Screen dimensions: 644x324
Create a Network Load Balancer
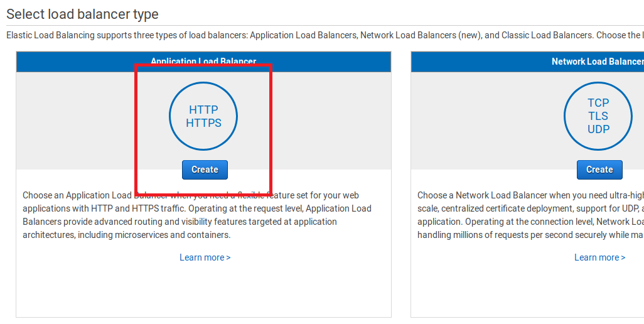[599, 170]
